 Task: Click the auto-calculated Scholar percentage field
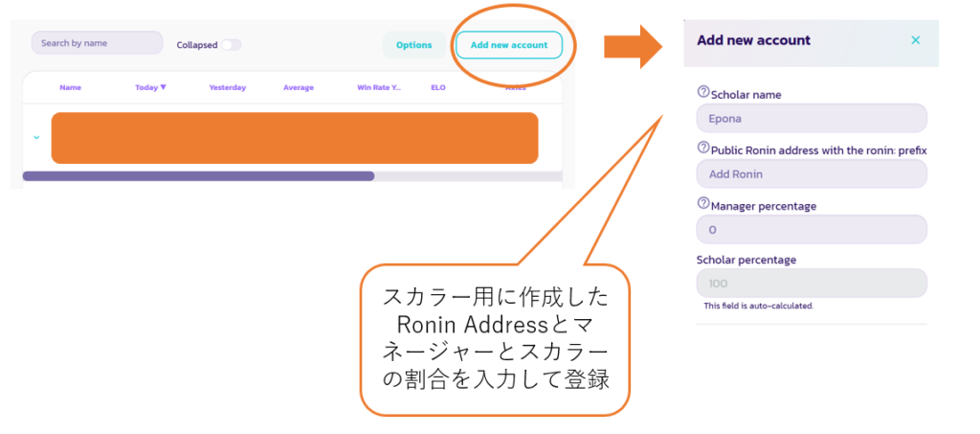pos(812,284)
